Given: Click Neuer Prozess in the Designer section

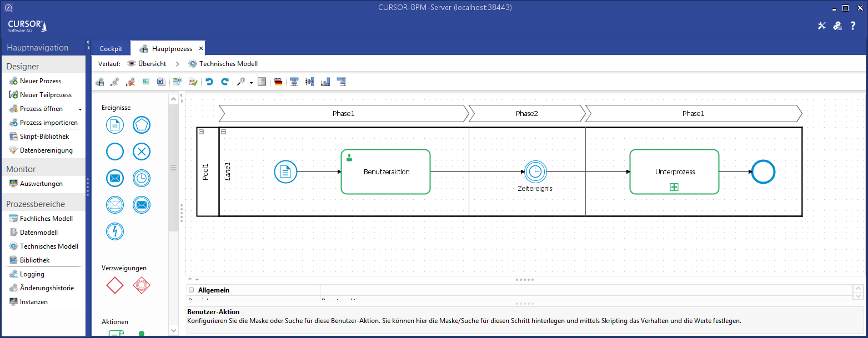Looking at the screenshot, I should [40, 81].
